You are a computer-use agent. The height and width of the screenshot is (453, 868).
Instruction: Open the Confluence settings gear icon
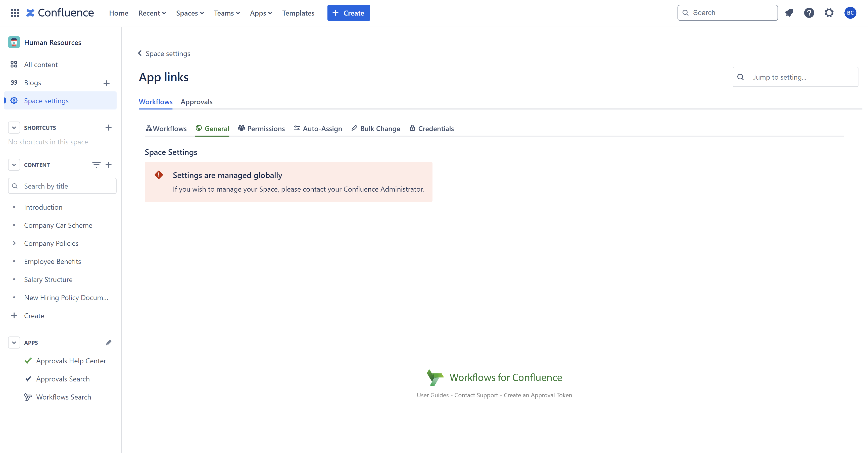click(x=829, y=13)
